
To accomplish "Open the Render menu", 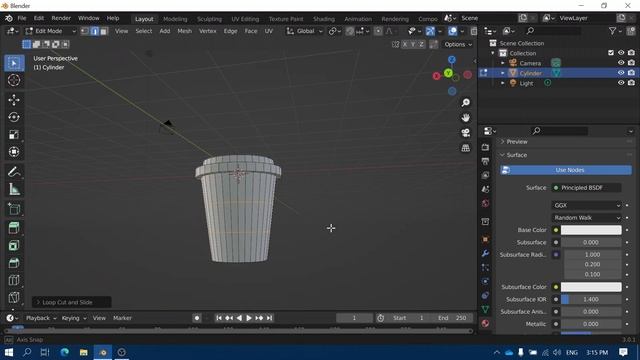I will [x=61, y=18].
